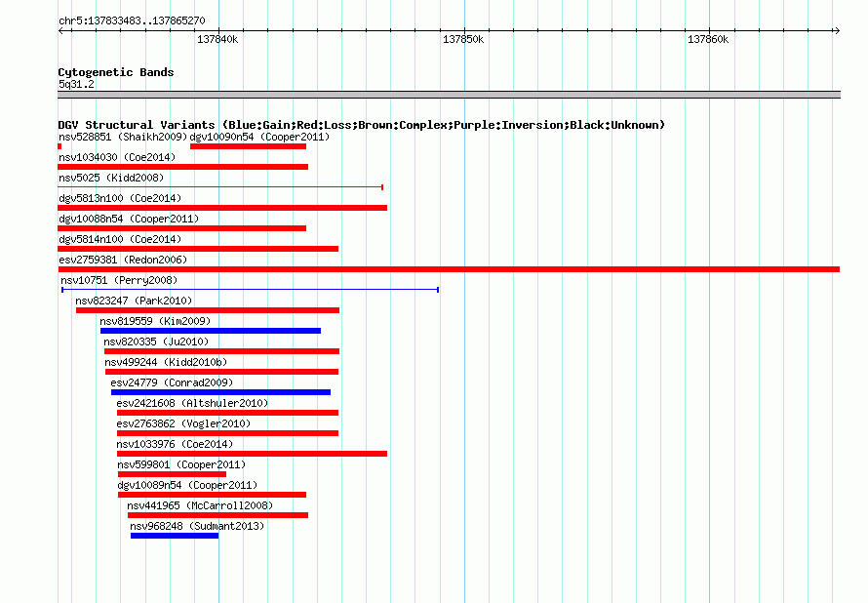Click the 5q31.2 cytogenetic band label
The height and width of the screenshot is (603, 868).
[x=76, y=84]
